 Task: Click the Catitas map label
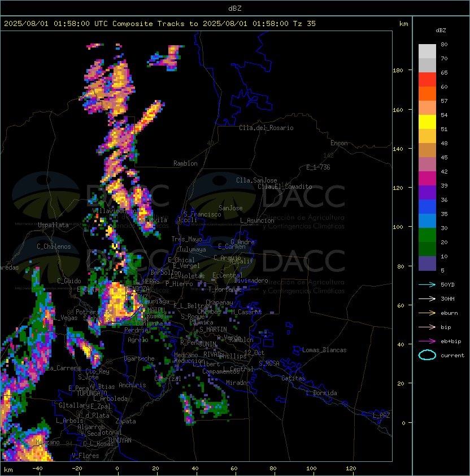pyautogui.click(x=293, y=378)
